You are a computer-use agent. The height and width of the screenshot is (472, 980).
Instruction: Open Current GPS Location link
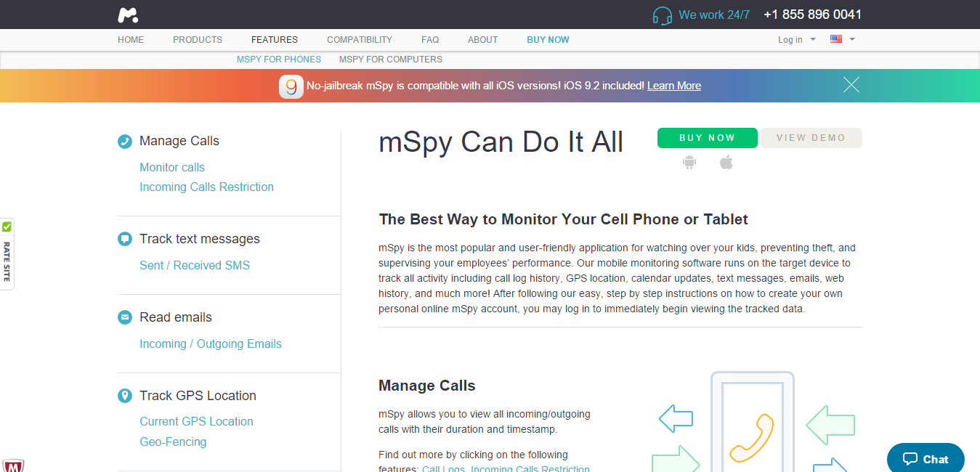coord(196,422)
